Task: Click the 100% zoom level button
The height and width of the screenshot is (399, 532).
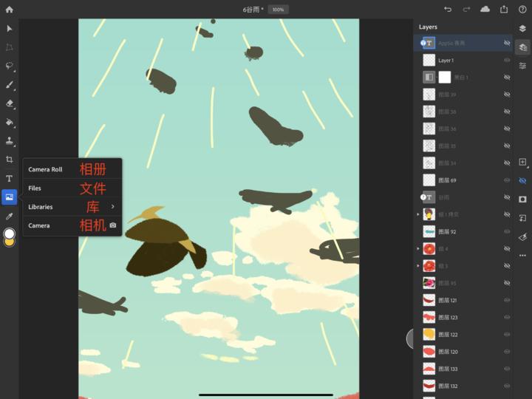Action: 278,10
